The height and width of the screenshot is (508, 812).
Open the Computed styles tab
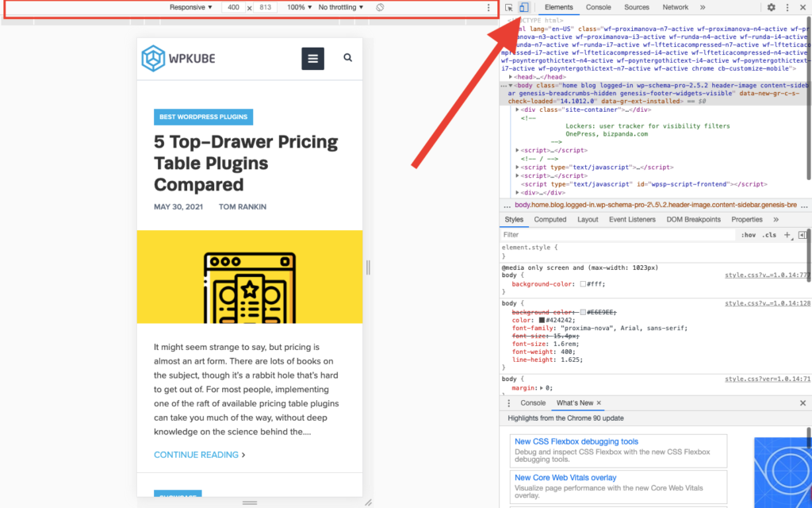click(550, 220)
